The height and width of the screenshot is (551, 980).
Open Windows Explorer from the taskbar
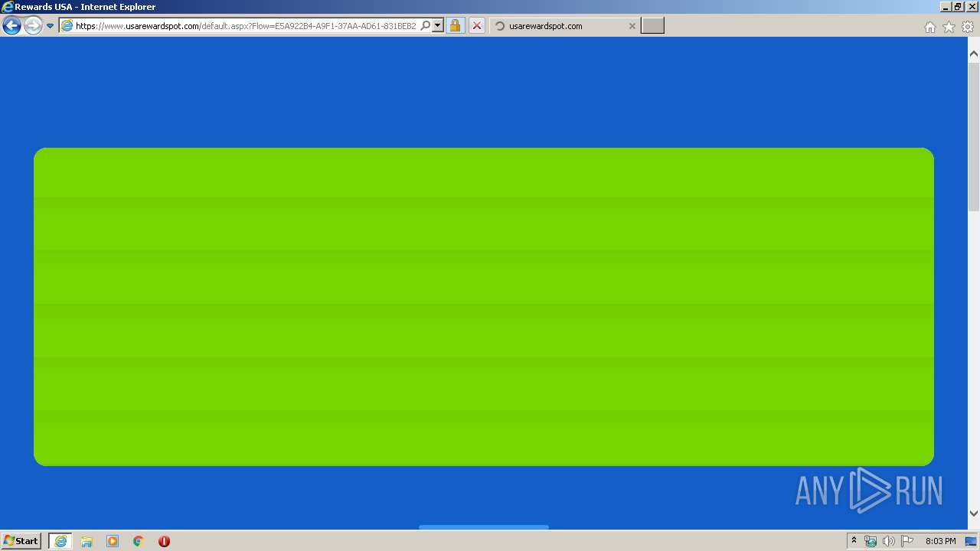click(x=87, y=541)
